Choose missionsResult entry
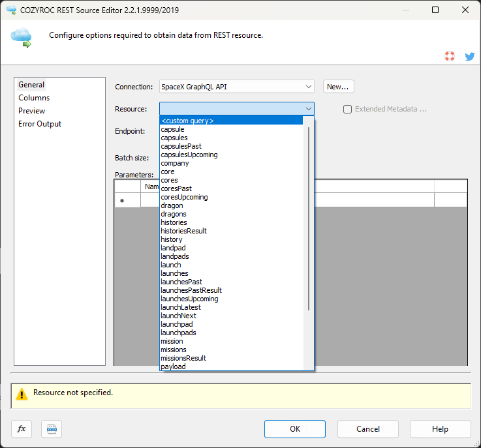 click(231, 358)
